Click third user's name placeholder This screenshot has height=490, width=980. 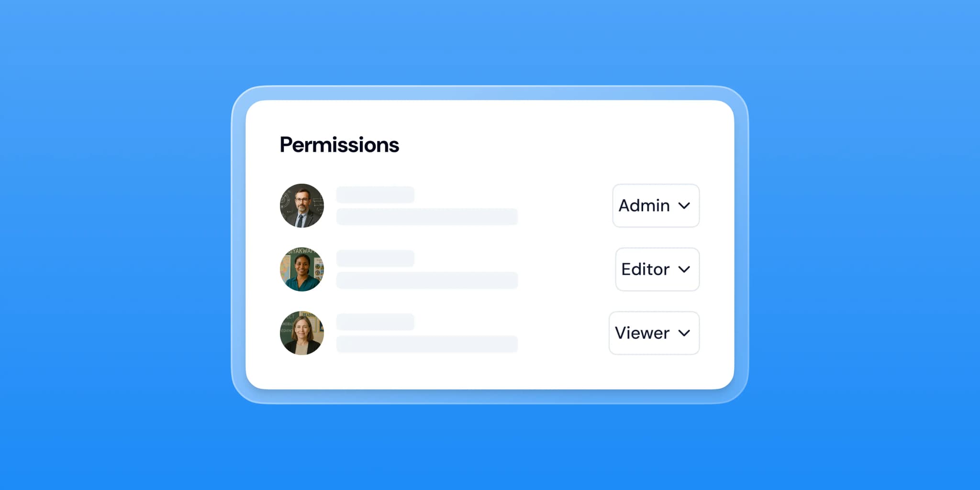375,322
